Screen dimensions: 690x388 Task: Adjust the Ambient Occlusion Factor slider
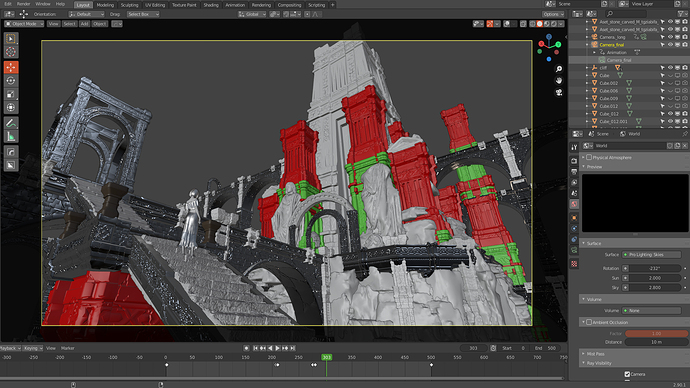click(x=656, y=333)
